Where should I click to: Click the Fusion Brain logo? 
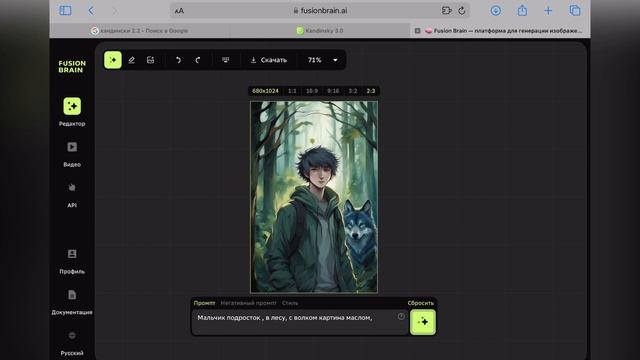72,67
